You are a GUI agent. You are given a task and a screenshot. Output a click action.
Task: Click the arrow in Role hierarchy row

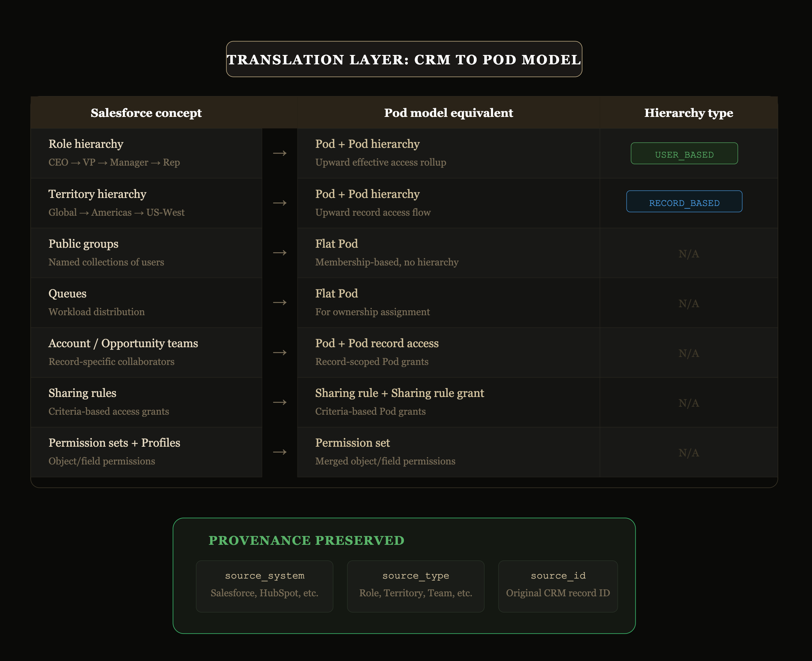point(279,153)
